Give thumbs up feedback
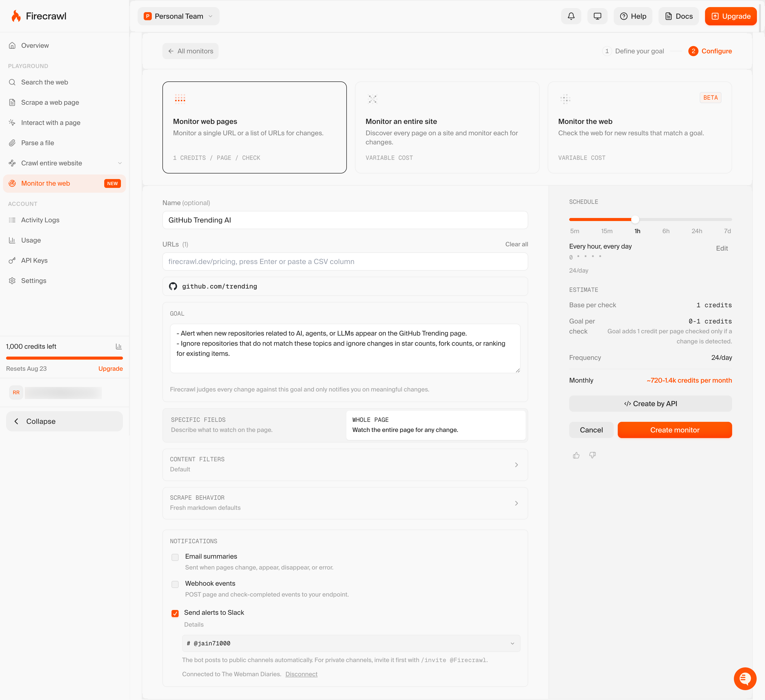 (x=576, y=455)
